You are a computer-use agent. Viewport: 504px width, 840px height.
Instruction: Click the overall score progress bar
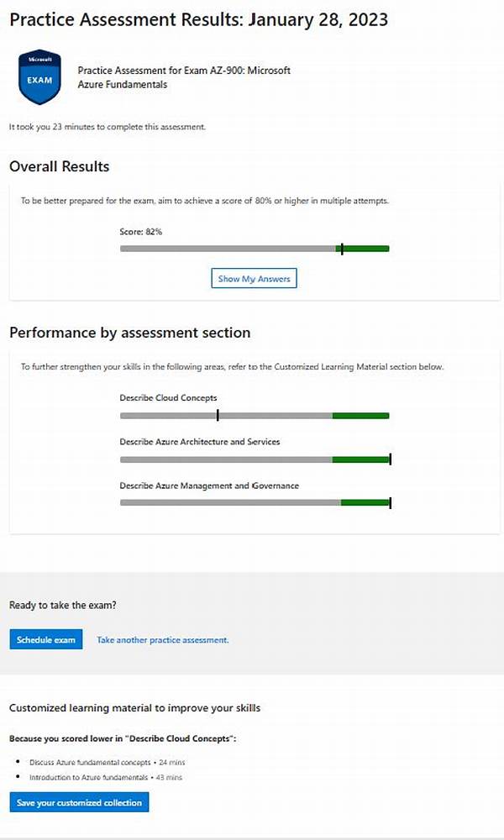pos(255,249)
